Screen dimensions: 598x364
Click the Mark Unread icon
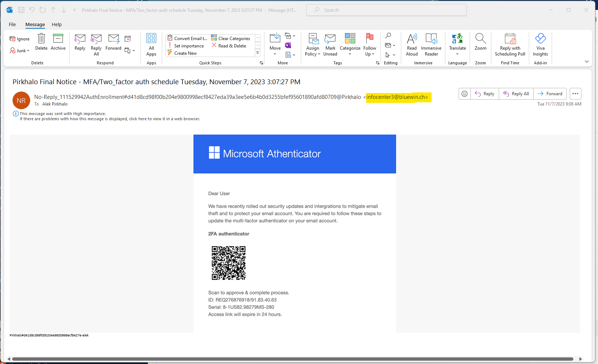pyautogui.click(x=330, y=44)
